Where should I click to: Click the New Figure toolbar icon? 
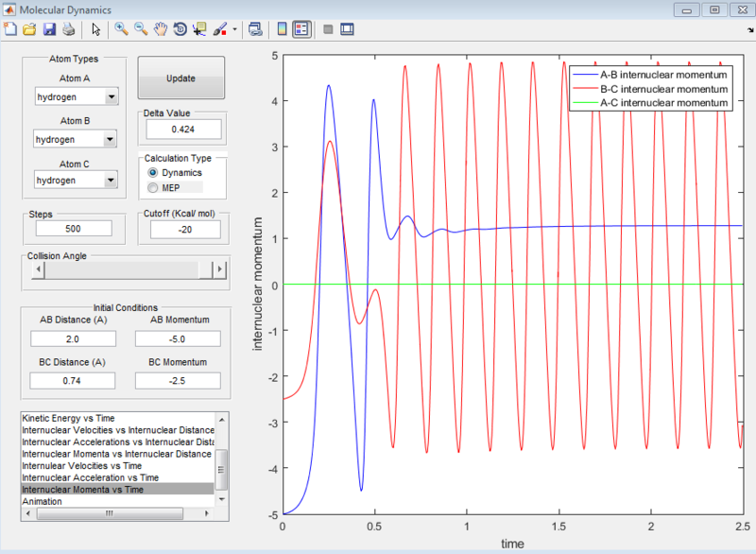click(x=10, y=29)
